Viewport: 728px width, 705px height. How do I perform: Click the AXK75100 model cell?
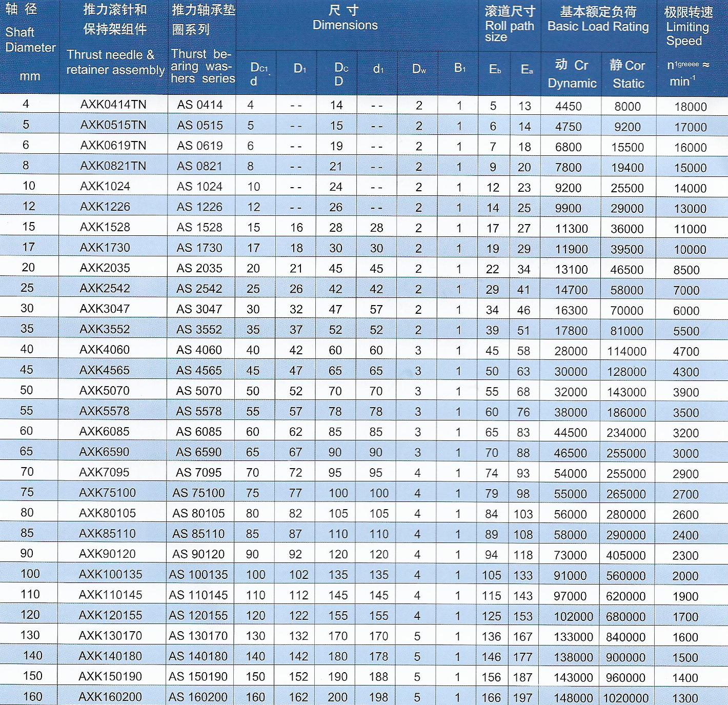pyautogui.click(x=107, y=493)
